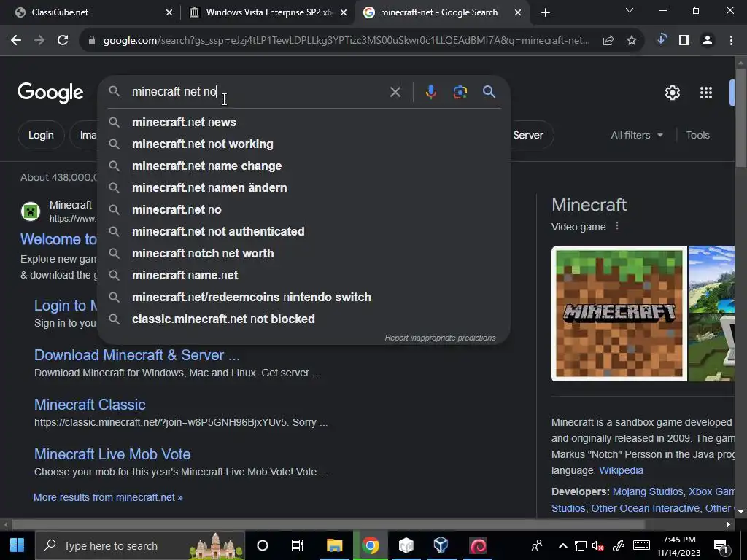Choose suggestion redeemcoins nintendo switch
This screenshot has height=560, width=747.
tap(304, 297)
